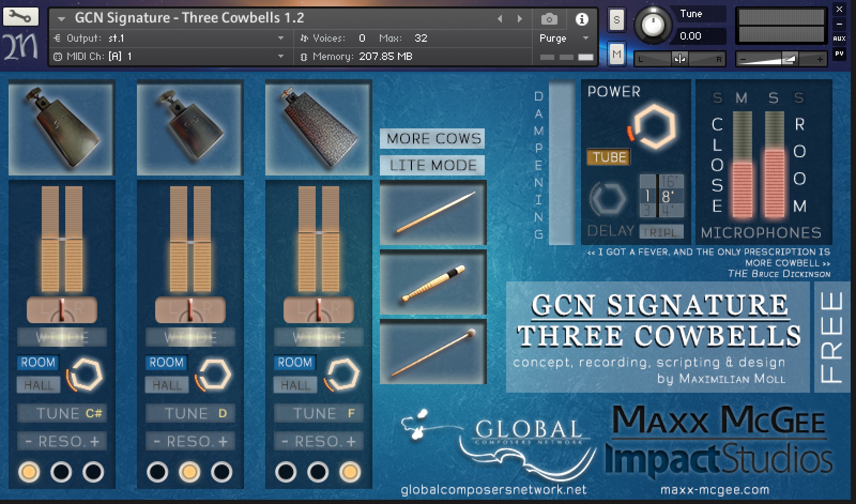Turn the main Tune knob

(x=653, y=25)
